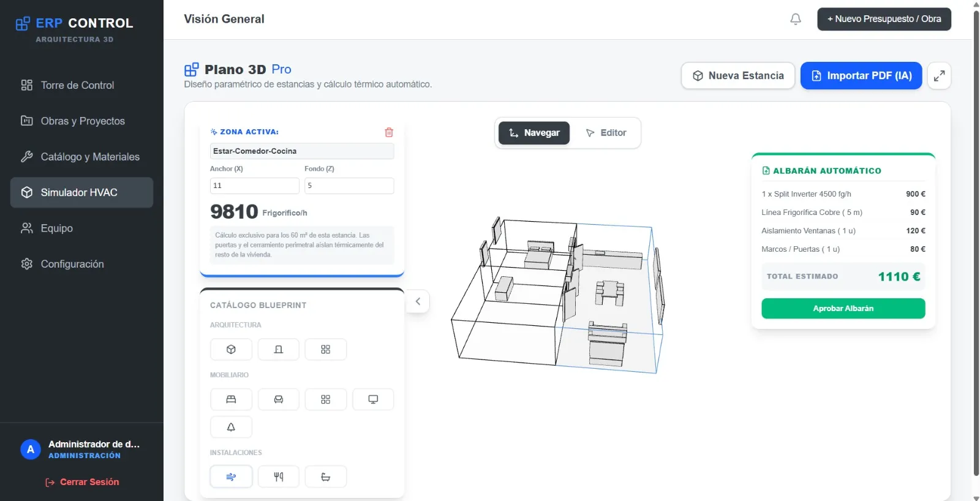Add the kitchen utensils installation icon
This screenshot has width=980, height=501.
pyautogui.click(x=278, y=477)
